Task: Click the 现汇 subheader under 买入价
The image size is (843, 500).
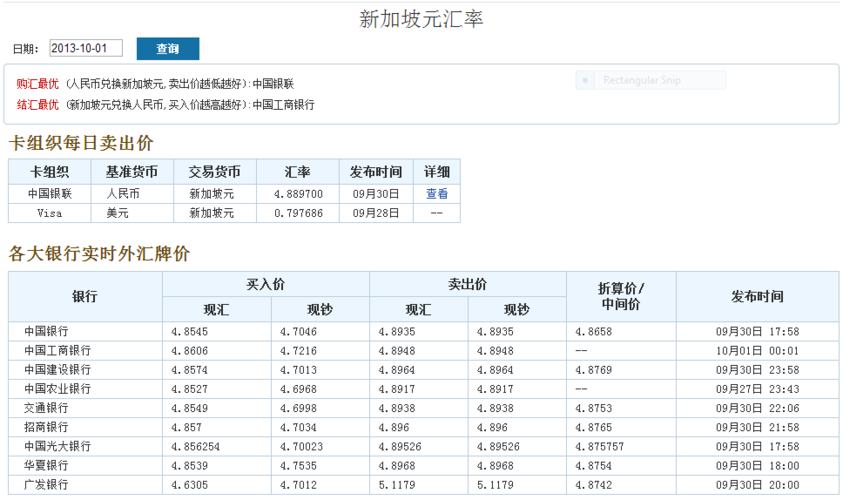Action: pyautogui.click(x=216, y=310)
